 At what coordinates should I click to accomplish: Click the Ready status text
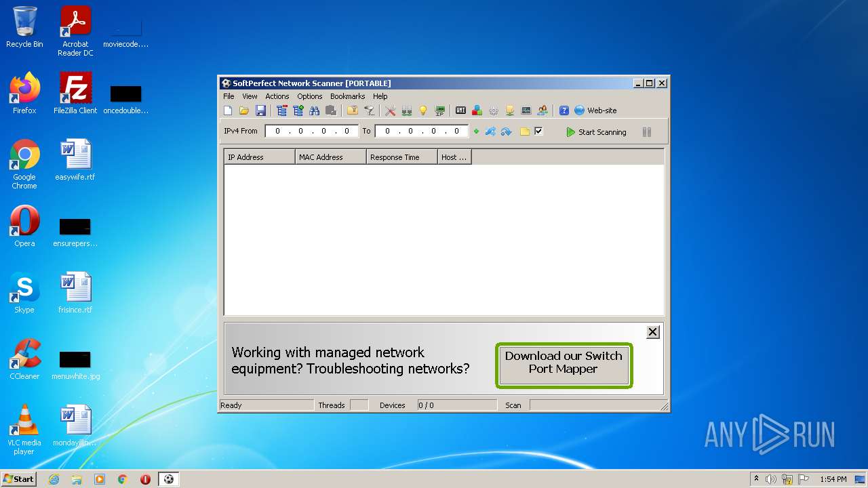pyautogui.click(x=231, y=405)
